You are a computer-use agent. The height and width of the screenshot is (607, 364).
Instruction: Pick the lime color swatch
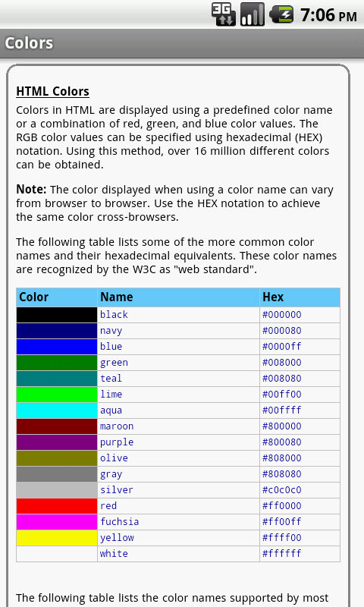tap(56, 394)
